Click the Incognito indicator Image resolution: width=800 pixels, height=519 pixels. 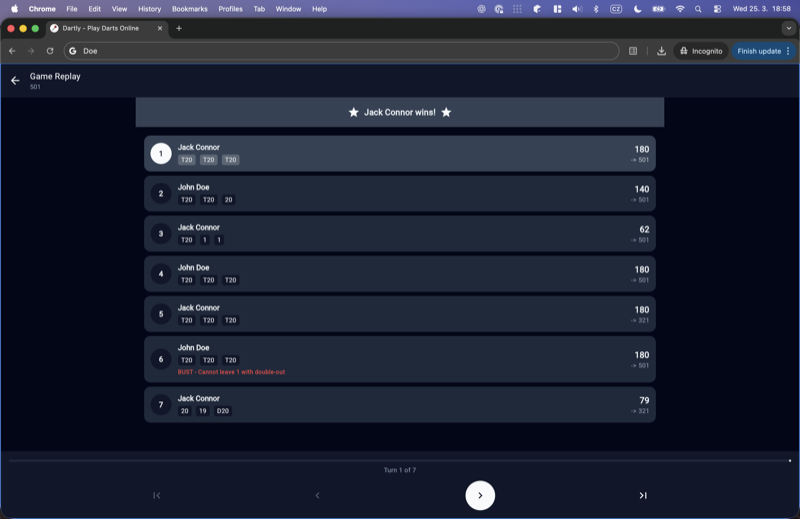[701, 51]
